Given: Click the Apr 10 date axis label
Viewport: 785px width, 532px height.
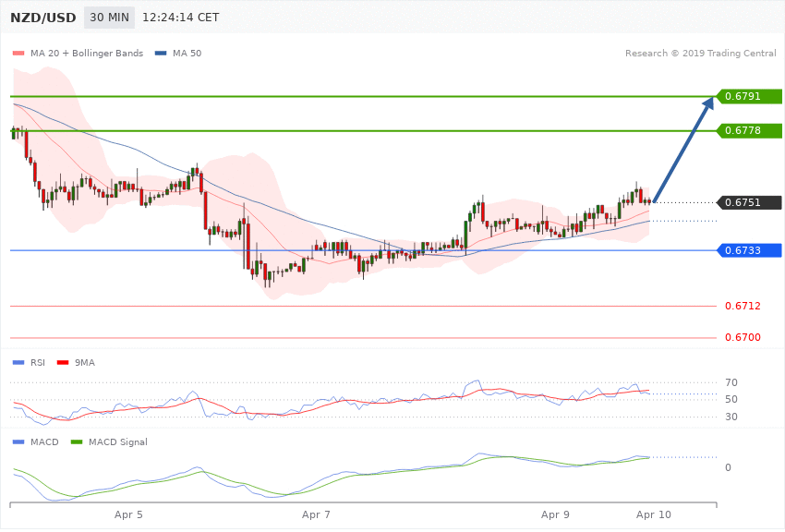Looking at the screenshot, I should [x=654, y=514].
